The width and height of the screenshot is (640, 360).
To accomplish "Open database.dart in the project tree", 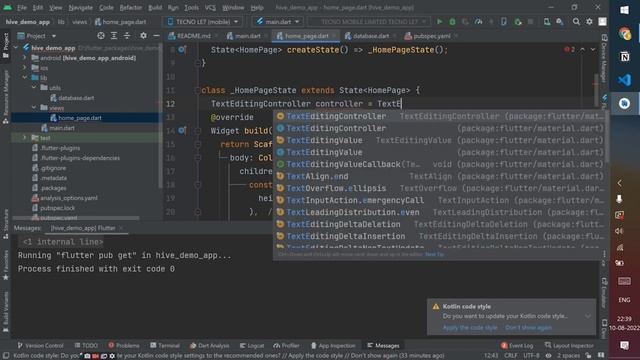I will (76, 98).
